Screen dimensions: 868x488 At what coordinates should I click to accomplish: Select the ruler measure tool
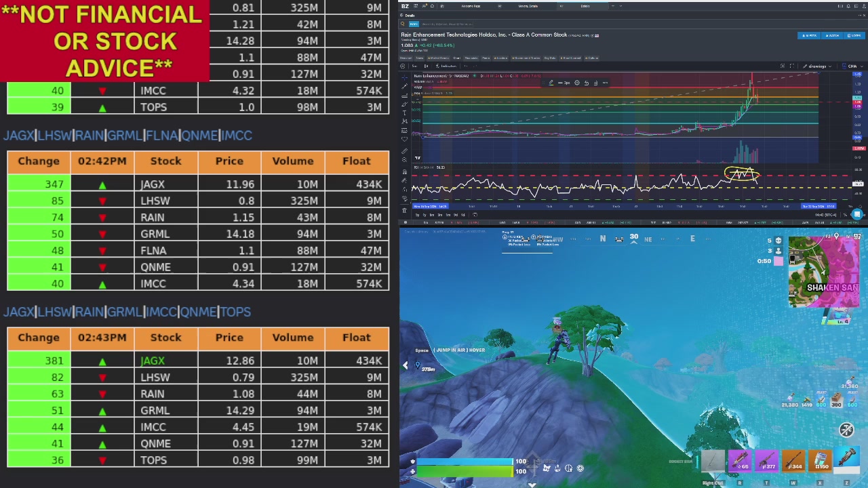[x=404, y=151]
